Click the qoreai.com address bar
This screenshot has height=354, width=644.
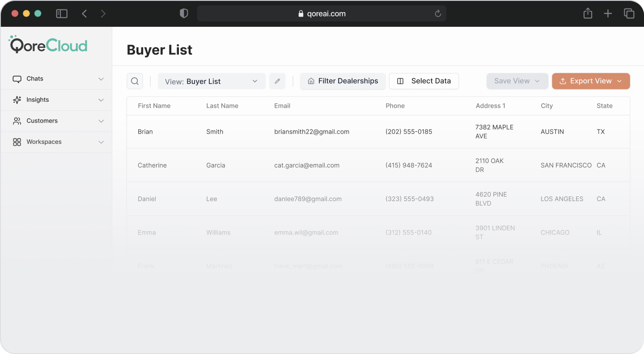pos(322,14)
